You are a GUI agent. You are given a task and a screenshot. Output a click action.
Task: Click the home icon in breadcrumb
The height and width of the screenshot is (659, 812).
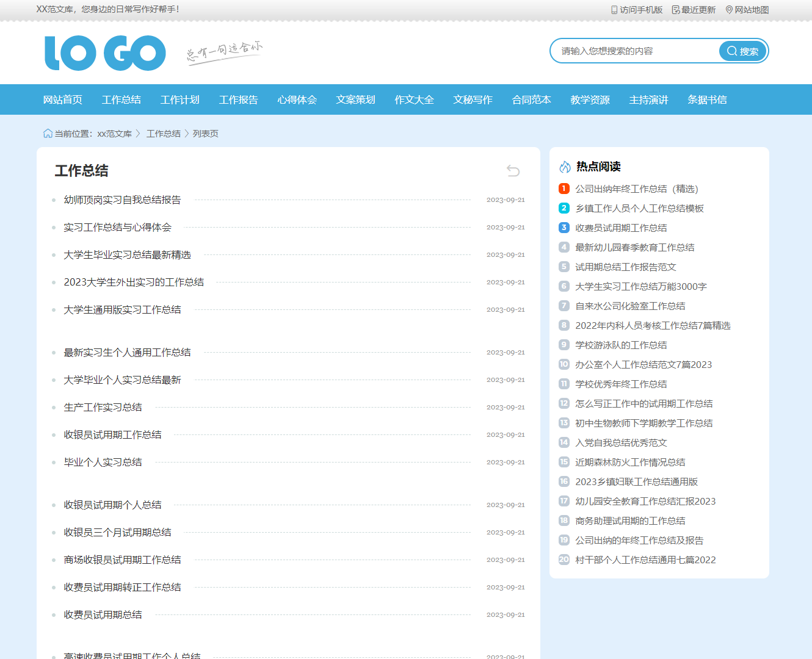tap(48, 134)
